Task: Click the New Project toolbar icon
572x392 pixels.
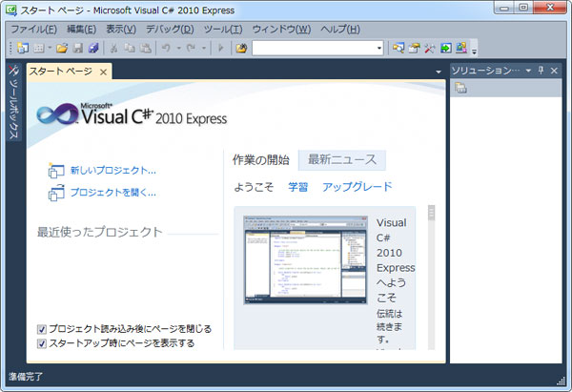Action: [23, 48]
